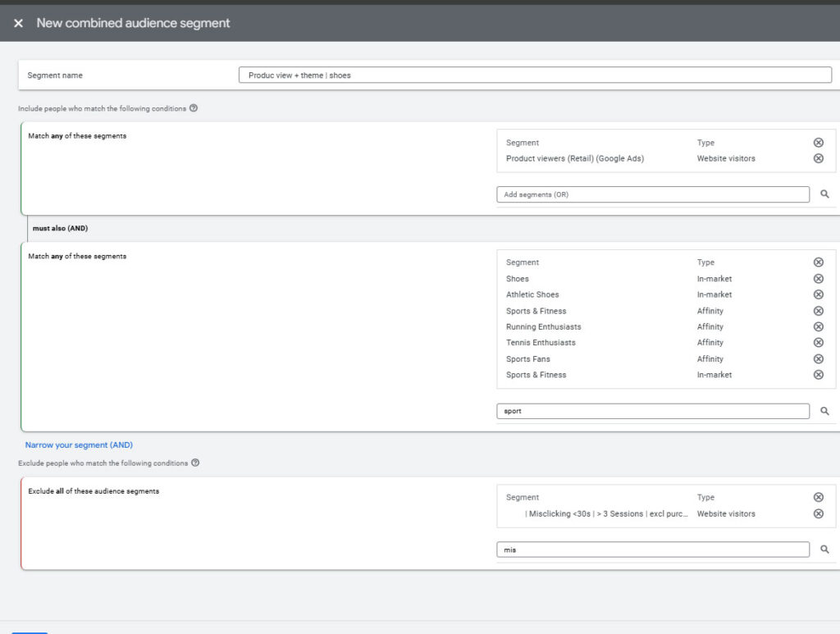Click the 'sport' segment search input
The width and height of the screenshot is (840, 634).
pyautogui.click(x=652, y=411)
